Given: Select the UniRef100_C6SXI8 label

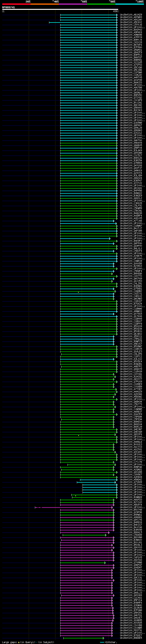Looking at the screenshot, I should pos(131,42).
